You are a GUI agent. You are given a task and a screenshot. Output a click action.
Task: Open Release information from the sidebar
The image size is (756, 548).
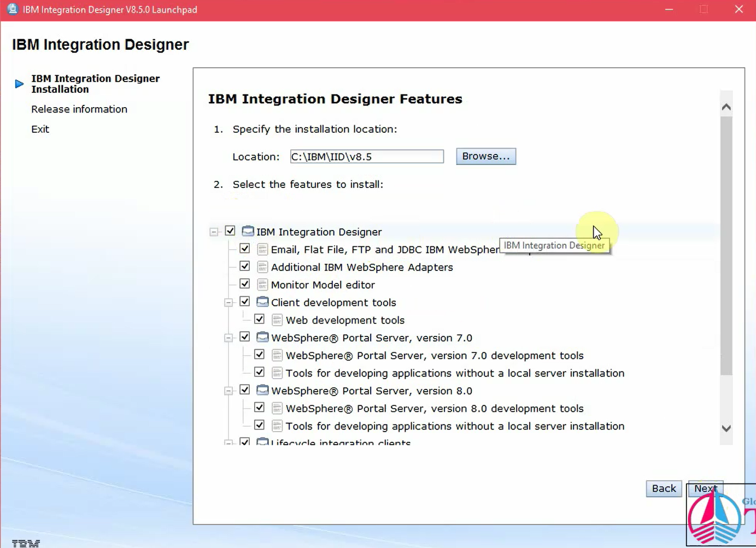point(79,109)
